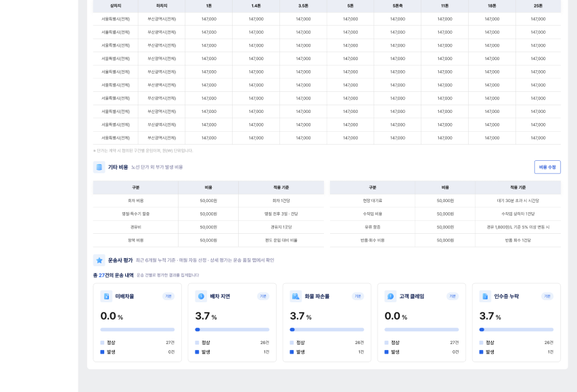Select the 수작업 비용 row label
The image size is (577, 392).
click(373, 214)
